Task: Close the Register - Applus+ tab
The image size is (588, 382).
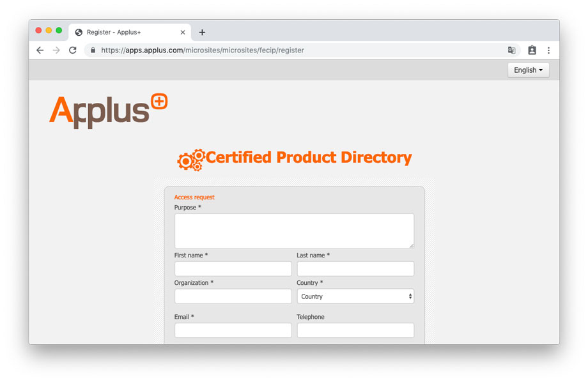Action: (x=183, y=32)
